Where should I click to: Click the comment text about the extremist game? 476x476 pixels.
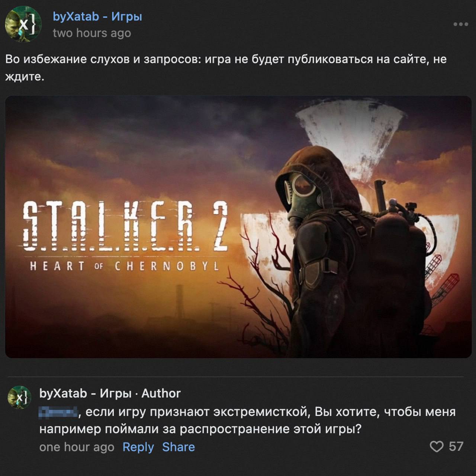(247, 421)
